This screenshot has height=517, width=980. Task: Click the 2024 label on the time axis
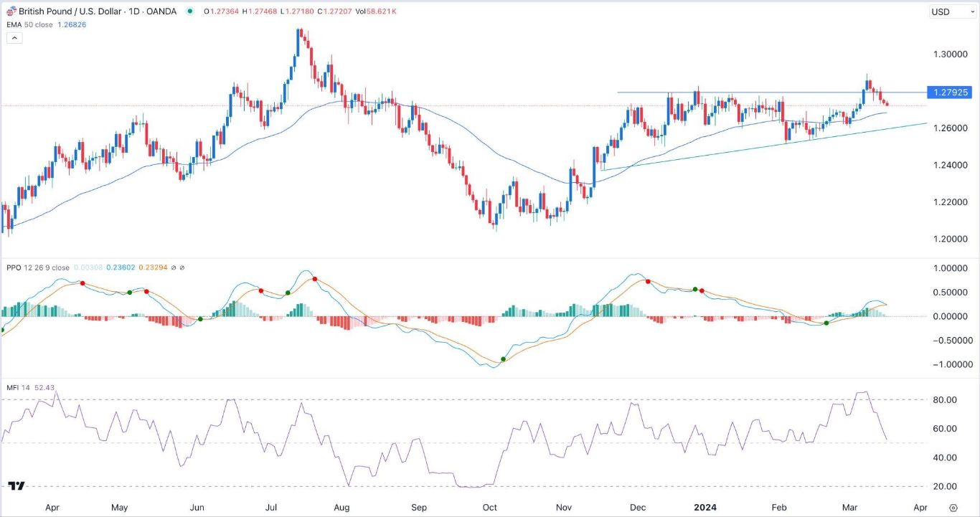705,507
